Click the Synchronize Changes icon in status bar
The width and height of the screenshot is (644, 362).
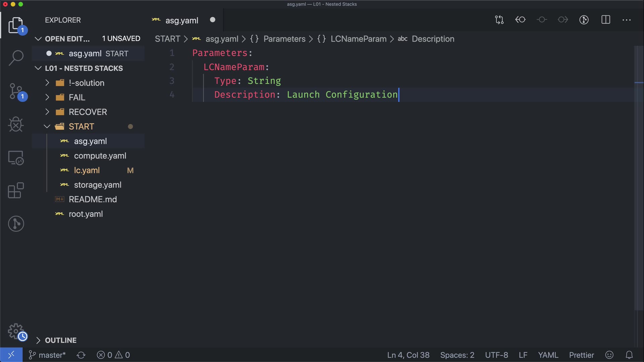click(x=81, y=355)
